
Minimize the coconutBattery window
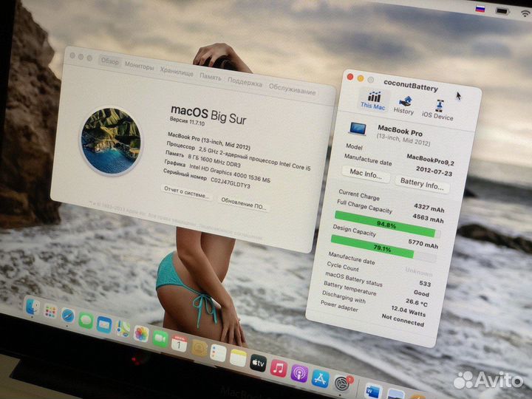(x=361, y=78)
